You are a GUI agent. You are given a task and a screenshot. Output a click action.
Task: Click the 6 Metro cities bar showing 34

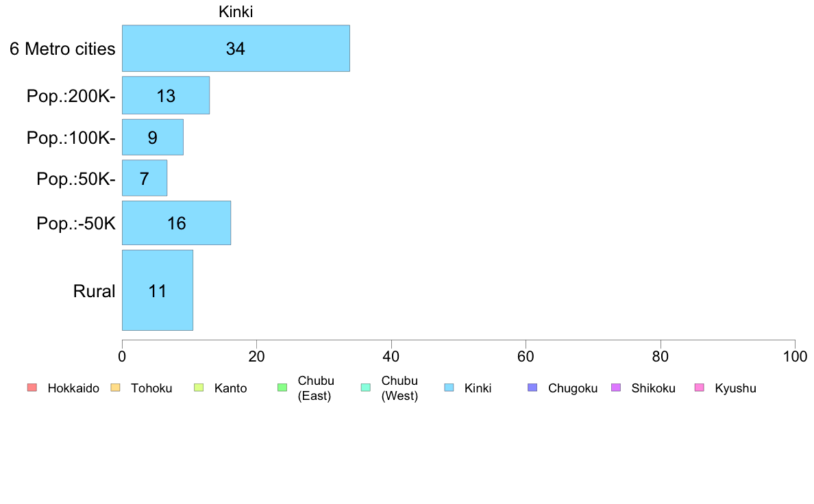[x=236, y=48]
